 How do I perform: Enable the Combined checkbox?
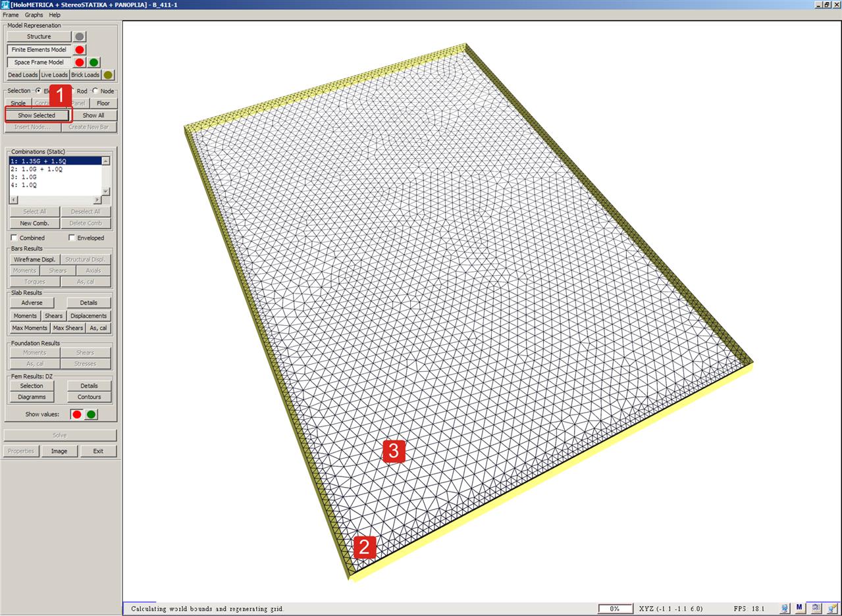(14, 238)
